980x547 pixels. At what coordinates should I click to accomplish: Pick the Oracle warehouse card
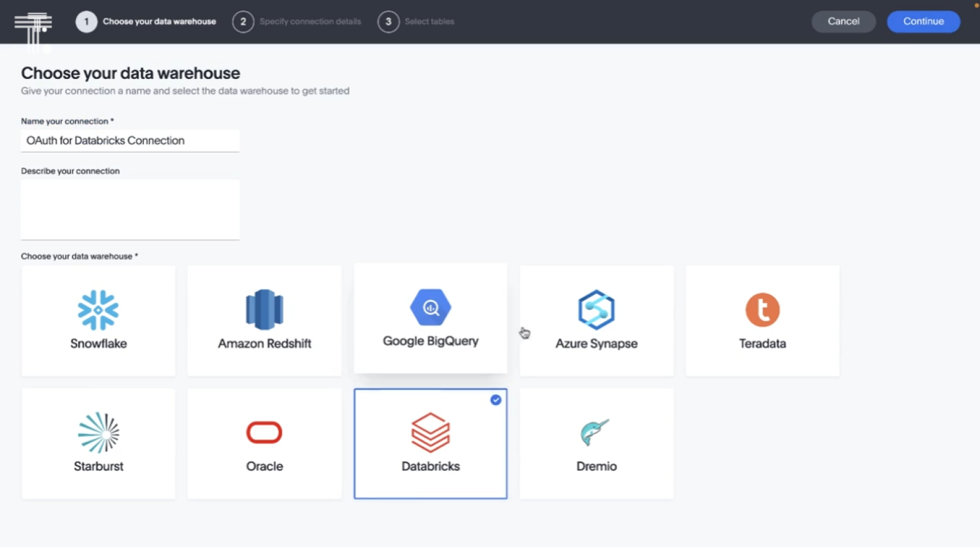[264, 443]
